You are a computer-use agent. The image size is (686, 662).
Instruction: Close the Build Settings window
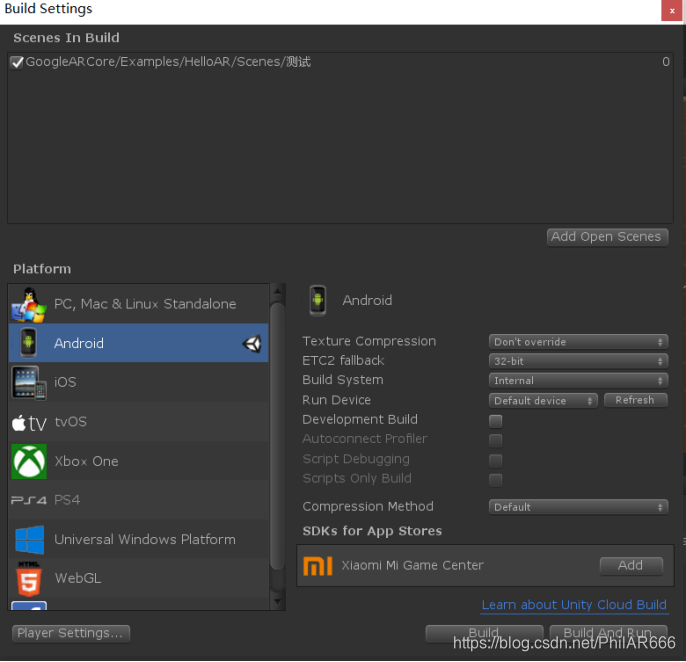pos(672,11)
